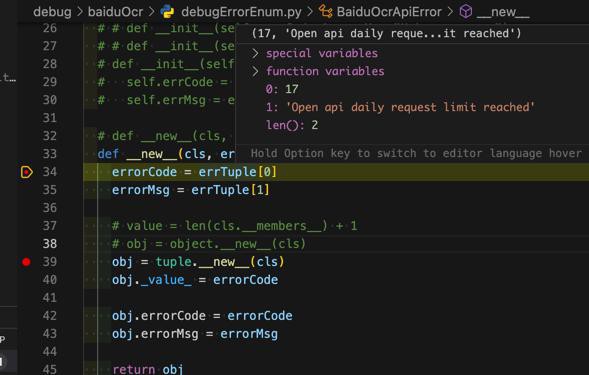Click errorCode variable on line 34

coord(144,172)
